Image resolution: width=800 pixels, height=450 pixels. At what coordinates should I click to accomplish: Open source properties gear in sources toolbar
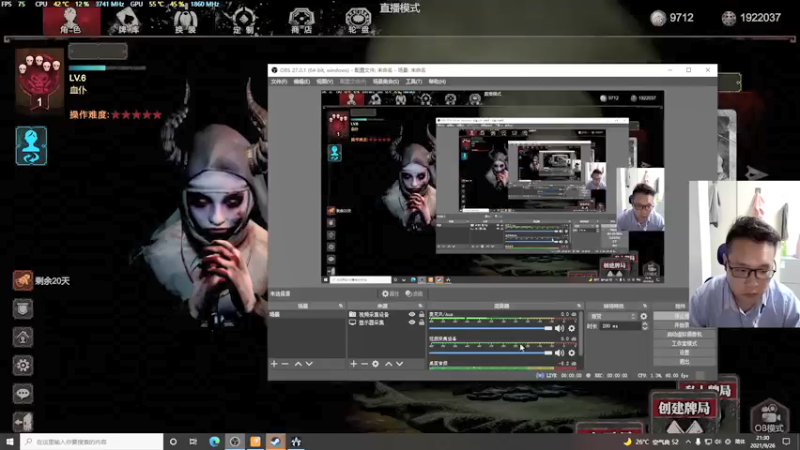(x=376, y=364)
